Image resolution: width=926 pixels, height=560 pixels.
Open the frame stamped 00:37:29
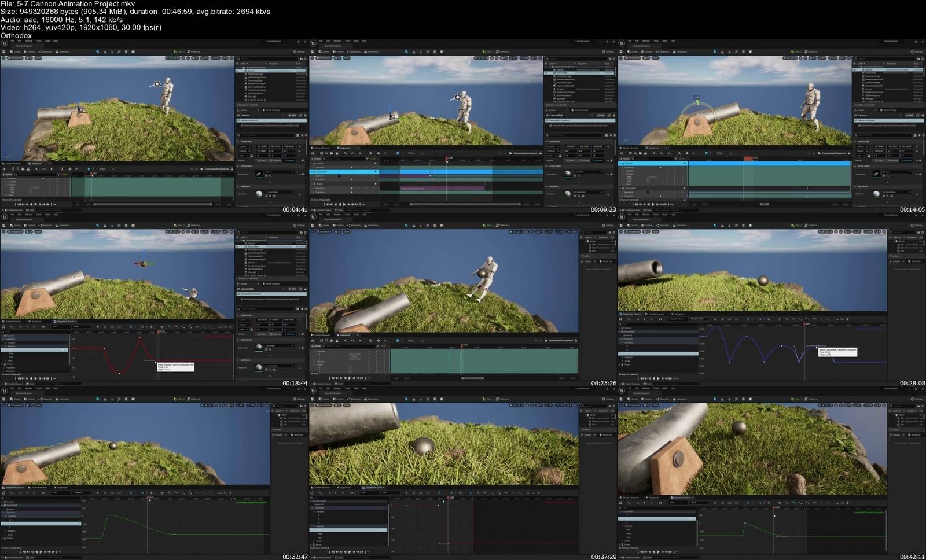click(x=462, y=473)
